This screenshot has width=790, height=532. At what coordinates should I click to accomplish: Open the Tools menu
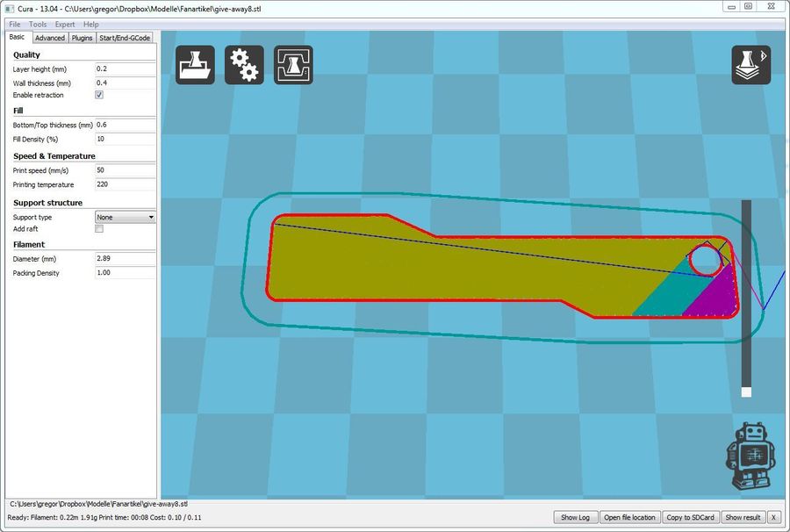(x=36, y=24)
